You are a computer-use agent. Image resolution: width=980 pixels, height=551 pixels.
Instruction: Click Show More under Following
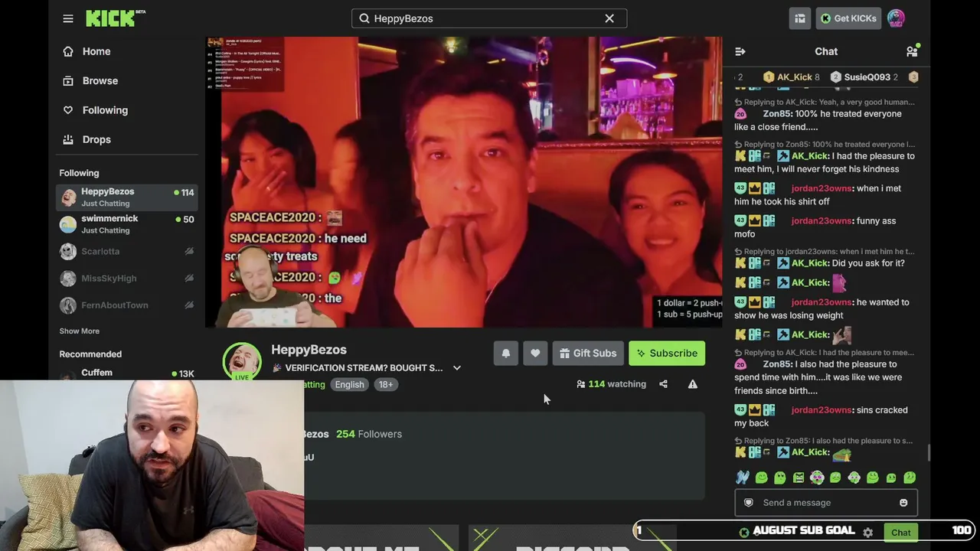click(80, 331)
